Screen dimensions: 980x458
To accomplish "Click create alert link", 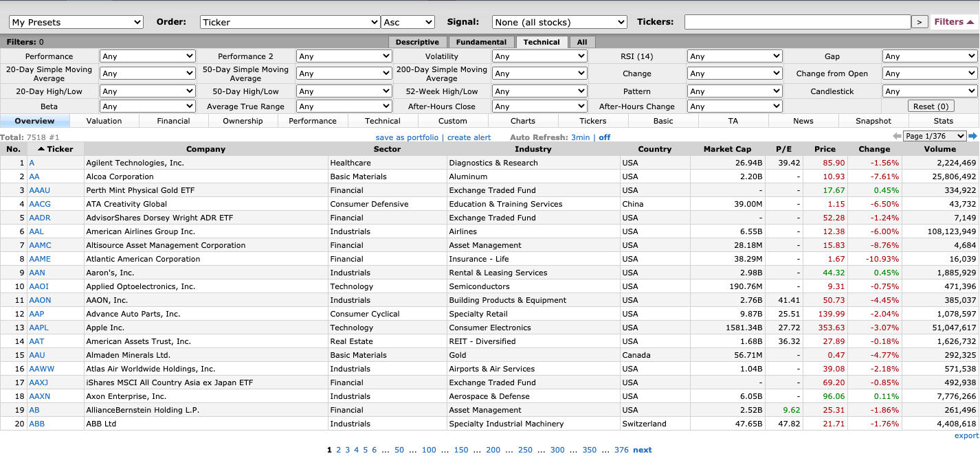I will (x=469, y=137).
